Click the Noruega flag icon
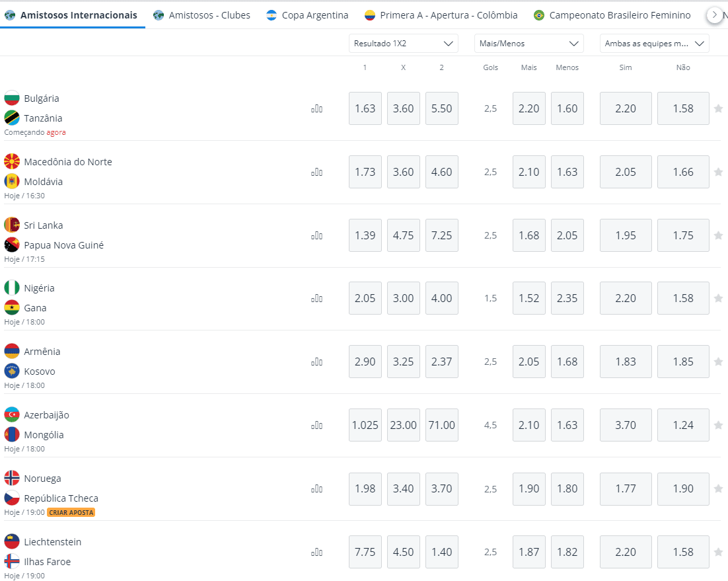Screen dimensions: 728x581 click(12, 479)
